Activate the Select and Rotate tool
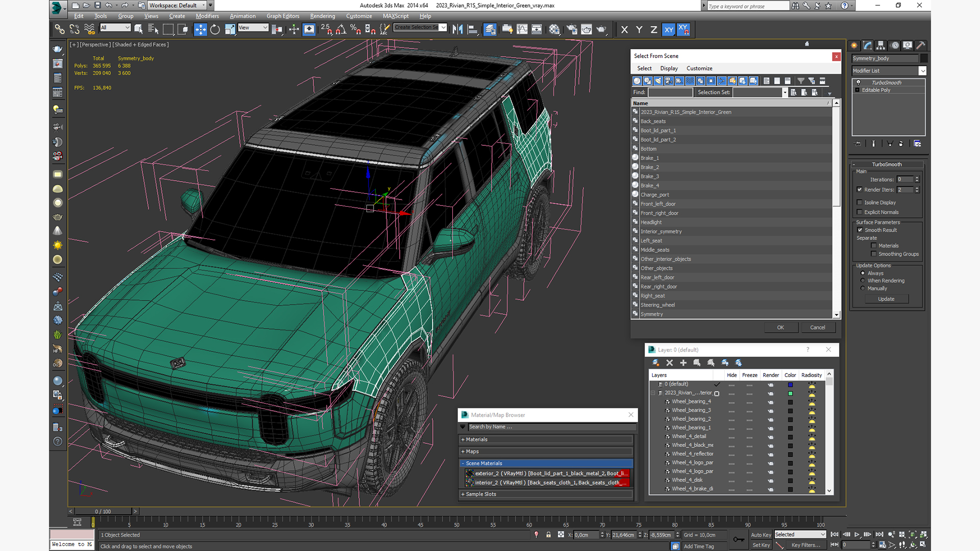Screen dimensions: 980x551 click(215, 30)
